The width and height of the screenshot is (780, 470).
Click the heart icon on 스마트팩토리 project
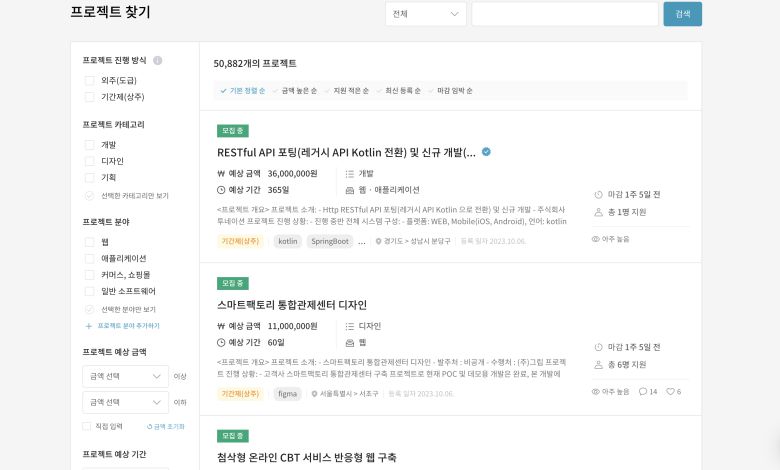670,391
